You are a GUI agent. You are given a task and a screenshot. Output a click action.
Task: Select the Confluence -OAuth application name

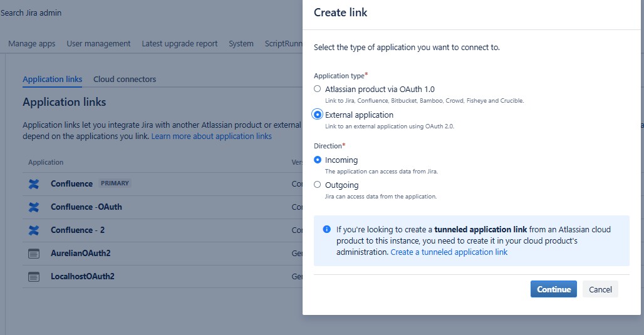[86, 207]
